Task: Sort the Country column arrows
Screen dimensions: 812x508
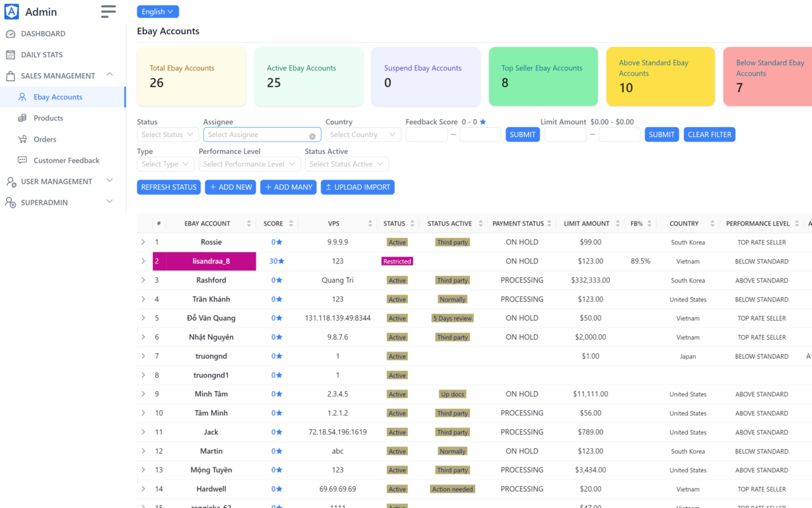Action: click(x=712, y=224)
